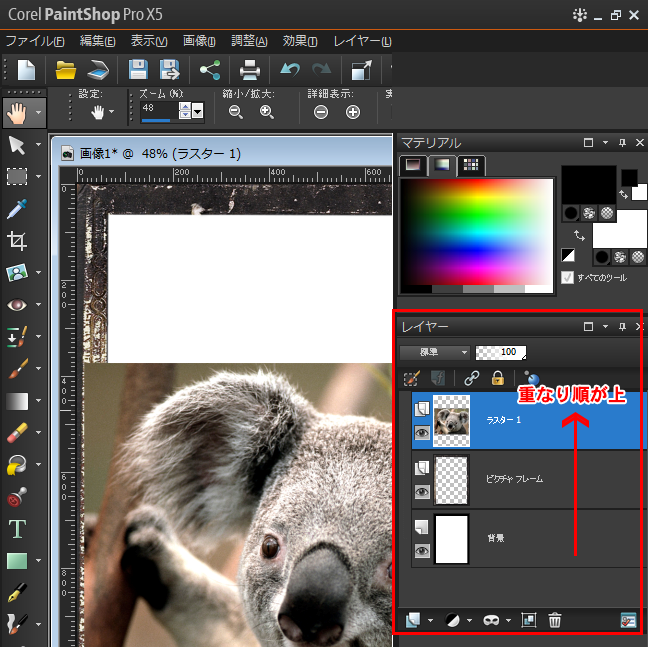This screenshot has height=647, width=648.
Task: Toggle すべてのツール checkbox
Action: (567, 277)
